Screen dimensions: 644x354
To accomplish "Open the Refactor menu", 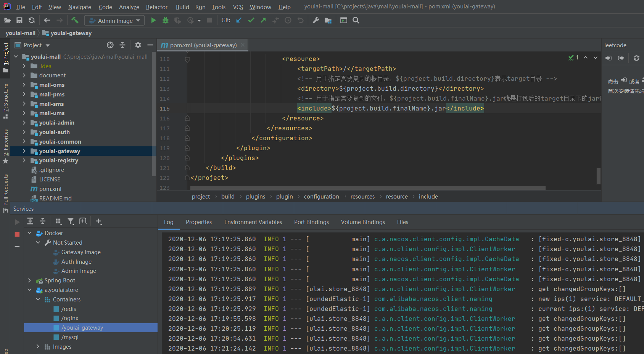I will coord(157,7).
